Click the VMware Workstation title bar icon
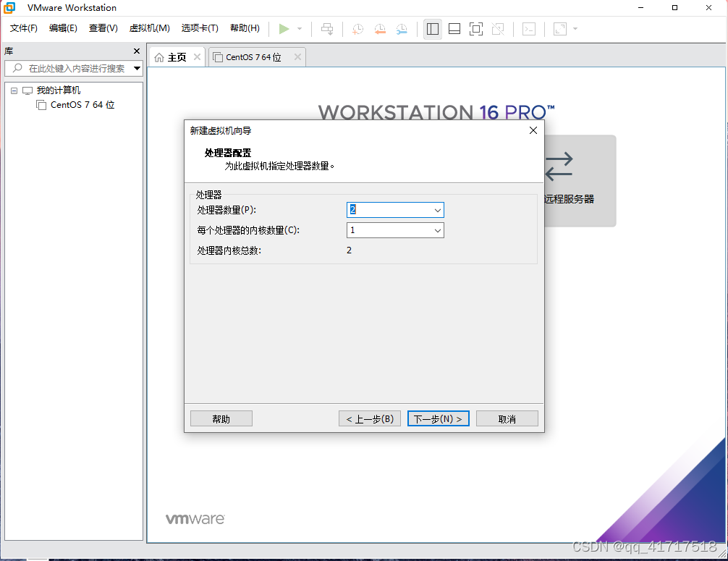This screenshot has height=561, width=728. [x=9, y=8]
